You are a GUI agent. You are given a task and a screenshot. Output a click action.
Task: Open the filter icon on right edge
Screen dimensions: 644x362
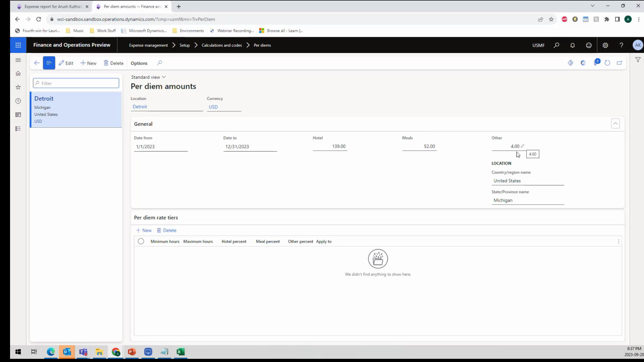pos(638,60)
